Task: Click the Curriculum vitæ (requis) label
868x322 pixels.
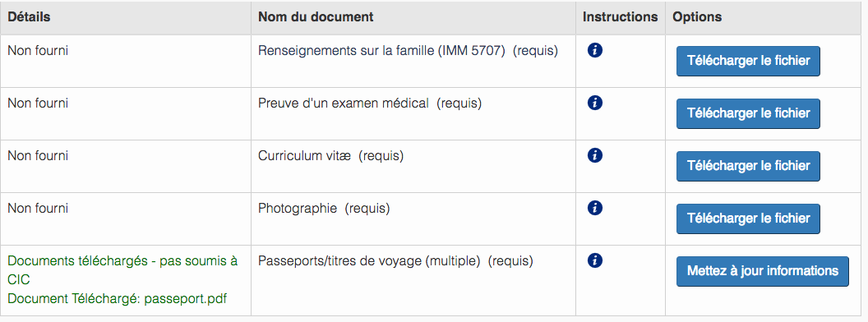Action: click(x=331, y=156)
